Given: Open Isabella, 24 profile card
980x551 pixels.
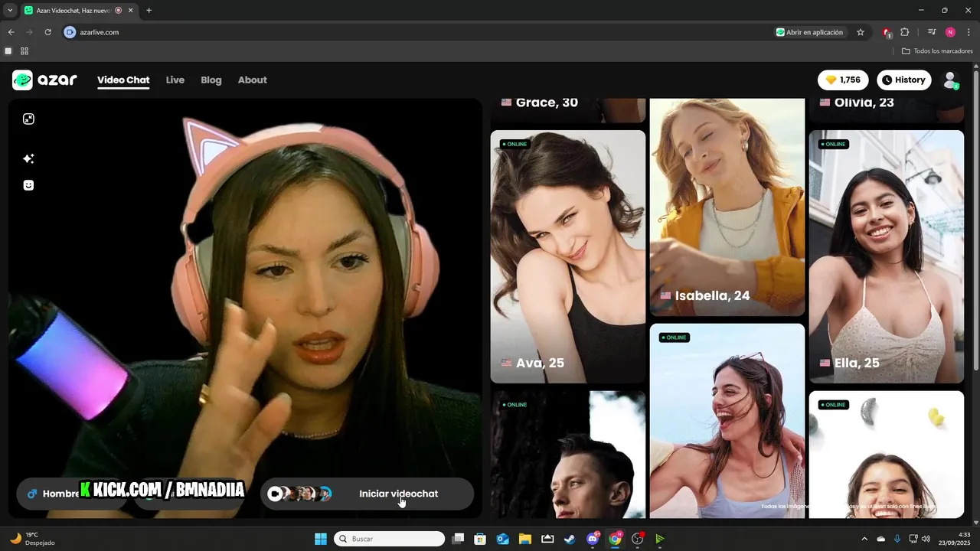Looking at the screenshot, I should tap(727, 207).
